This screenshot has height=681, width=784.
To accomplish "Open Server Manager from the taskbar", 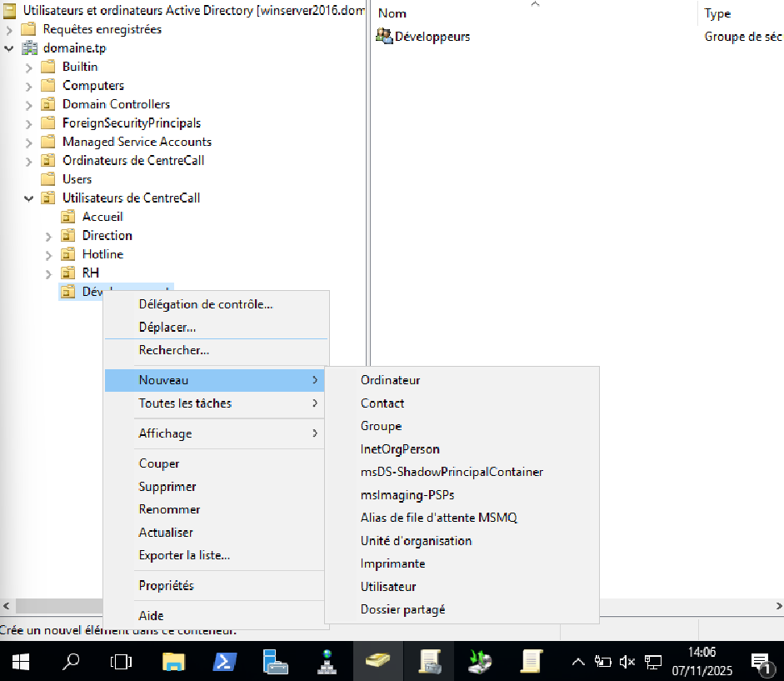I will [x=275, y=662].
